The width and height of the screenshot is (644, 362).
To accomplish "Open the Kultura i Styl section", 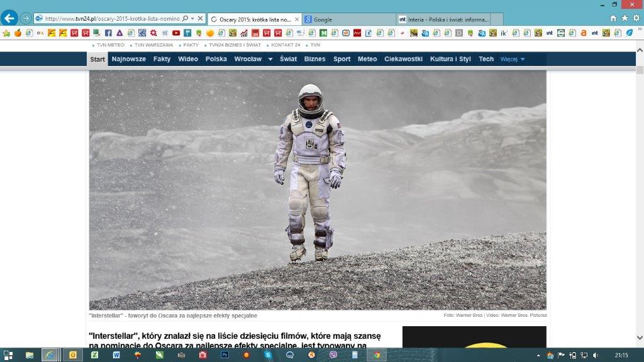I will click(x=450, y=59).
